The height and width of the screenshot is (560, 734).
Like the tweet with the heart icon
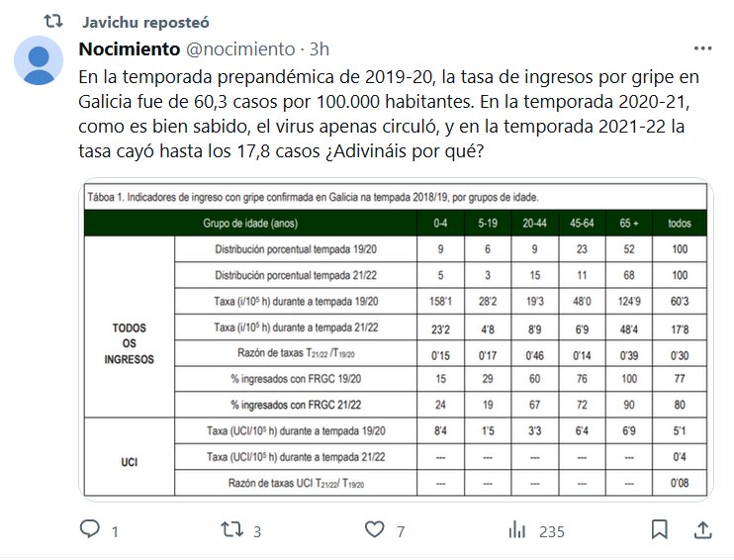[374, 531]
